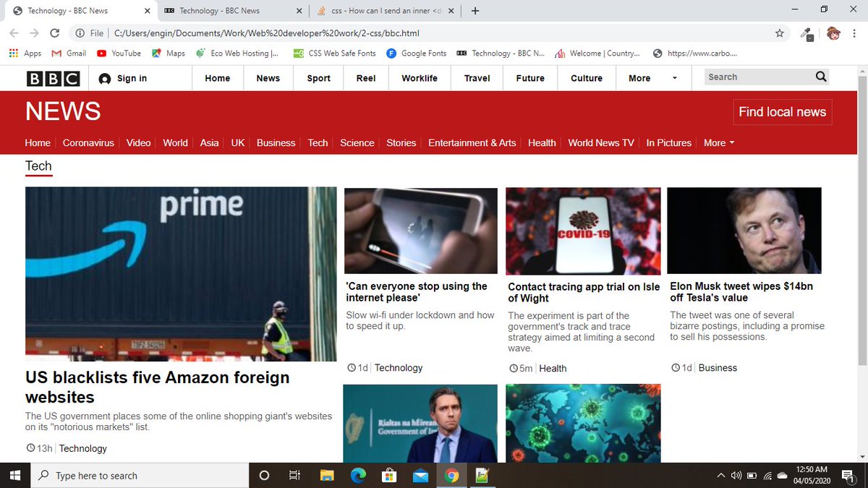Expand the More dropdown arrow in the BBC top nav
This screenshot has height=488, width=868.
tap(675, 78)
